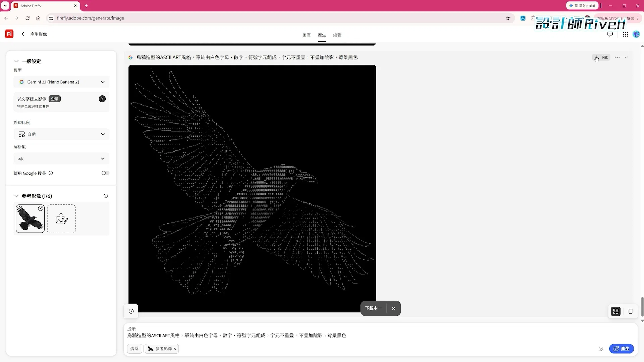The image size is (644, 362).
Task: Collapse the 參考影像 section
Action: [16, 196]
